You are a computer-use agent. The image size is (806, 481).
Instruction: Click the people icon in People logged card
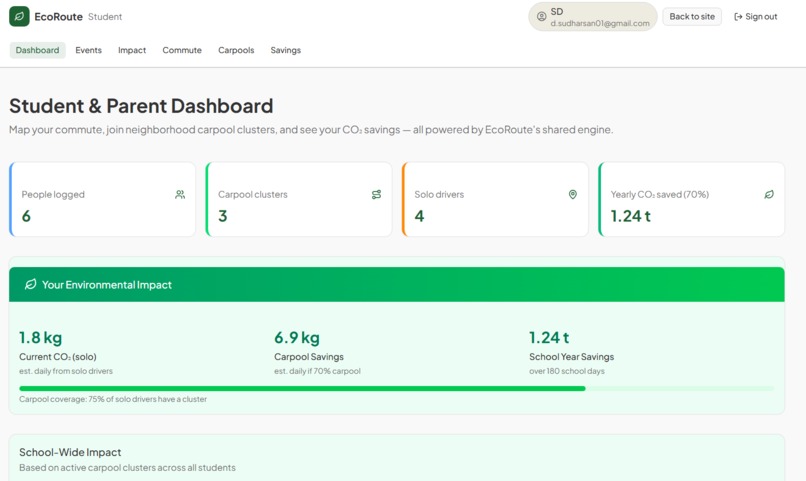coord(180,194)
